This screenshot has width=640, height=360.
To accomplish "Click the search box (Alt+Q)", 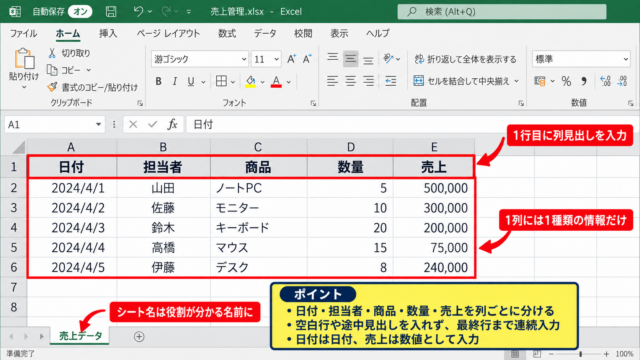I will tap(502, 11).
